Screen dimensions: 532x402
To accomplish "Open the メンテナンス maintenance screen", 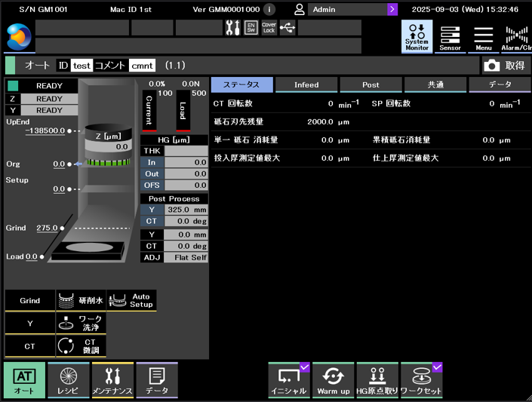I will pos(112,380).
